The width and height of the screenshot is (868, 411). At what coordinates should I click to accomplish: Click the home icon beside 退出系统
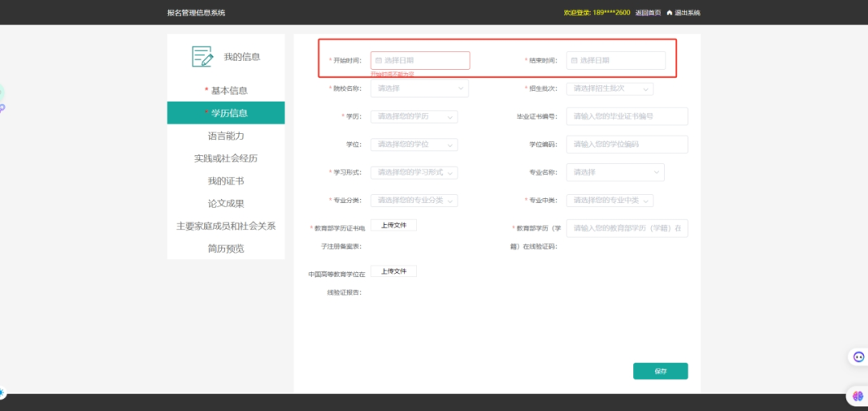[669, 13]
